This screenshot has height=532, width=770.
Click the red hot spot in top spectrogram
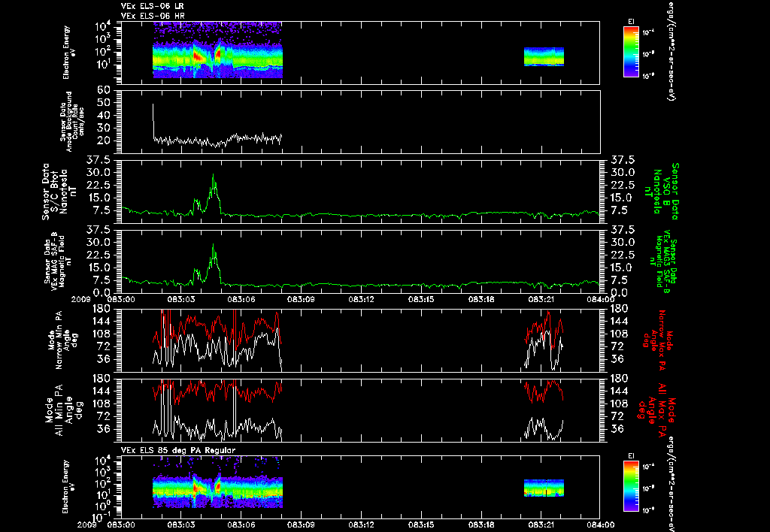click(198, 57)
